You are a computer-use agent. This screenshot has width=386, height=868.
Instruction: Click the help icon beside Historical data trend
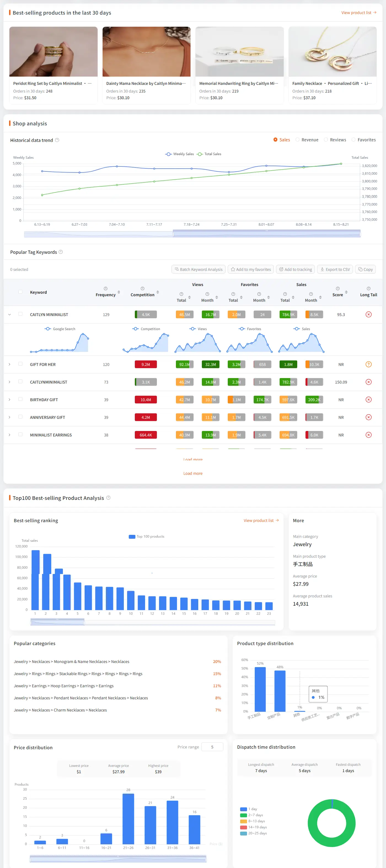[x=57, y=140]
